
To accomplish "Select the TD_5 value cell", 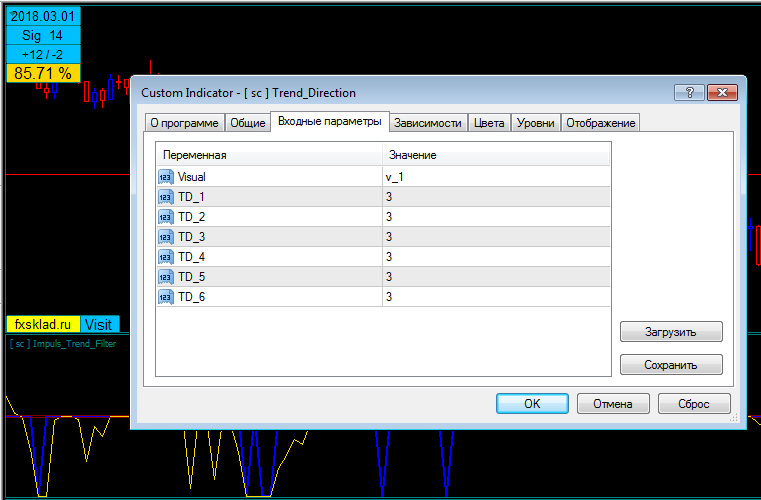I will [x=496, y=277].
